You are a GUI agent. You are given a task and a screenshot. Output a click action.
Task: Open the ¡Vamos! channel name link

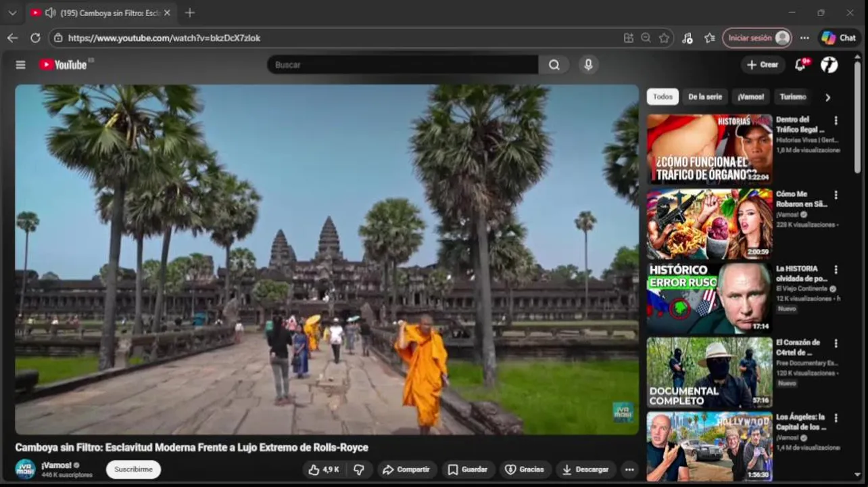point(56,465)
